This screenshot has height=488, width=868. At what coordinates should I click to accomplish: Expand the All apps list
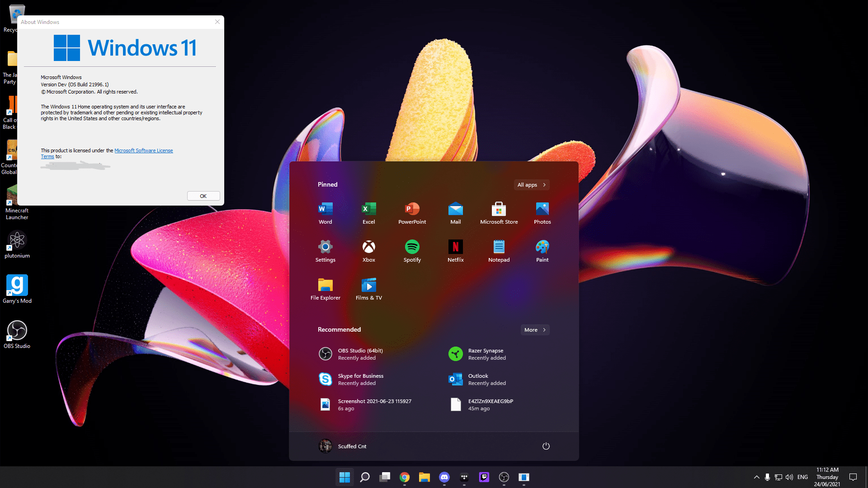click(x=531, y=184)
